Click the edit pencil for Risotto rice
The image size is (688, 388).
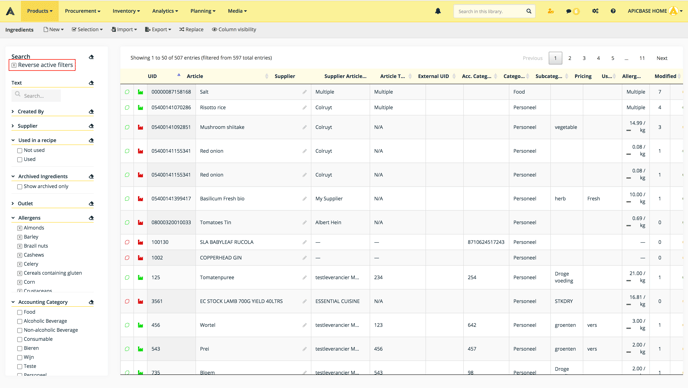(305, 108)
